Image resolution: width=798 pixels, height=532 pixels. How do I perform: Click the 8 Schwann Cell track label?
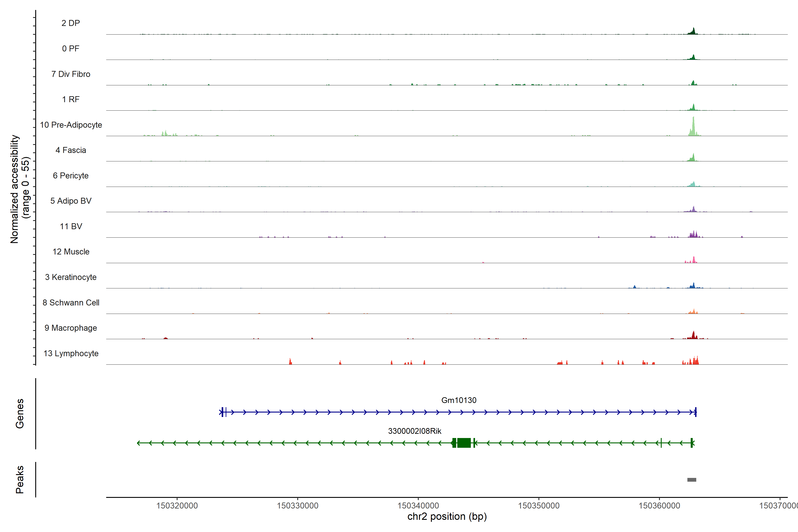[x=71, y=303]
